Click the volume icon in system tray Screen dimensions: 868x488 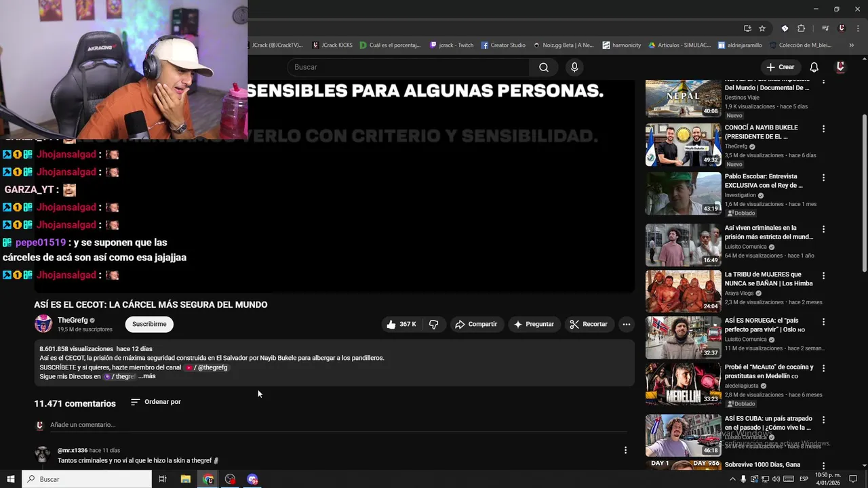776,479
